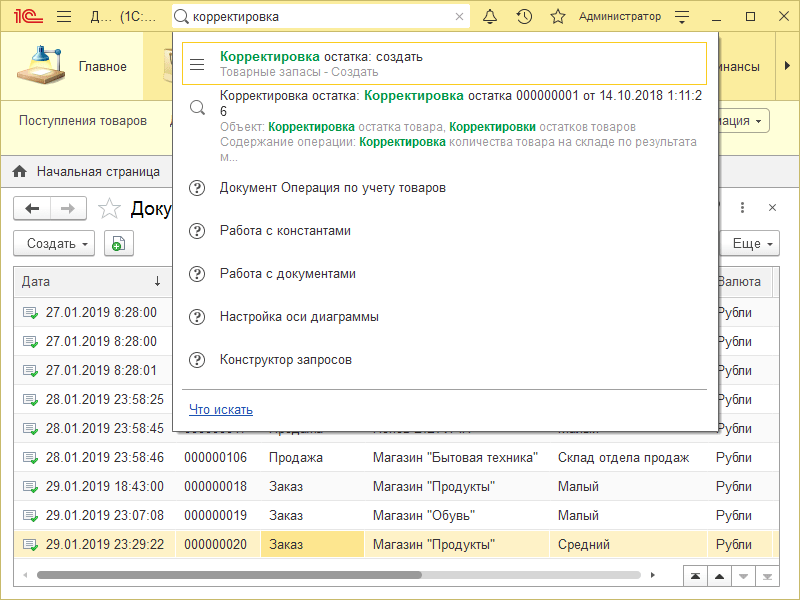Click the home icon on the tab bar
The height and width of the screenshot is (600, 800).
(20, 171)
